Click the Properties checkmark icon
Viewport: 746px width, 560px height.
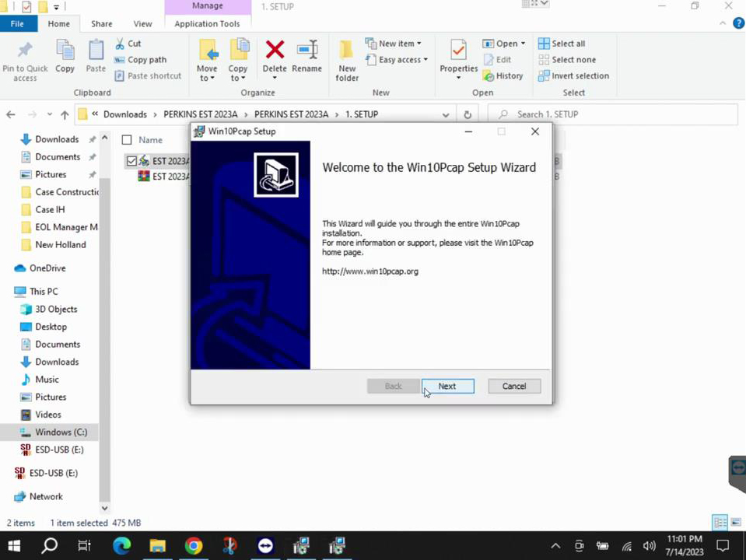pos(459,50)
